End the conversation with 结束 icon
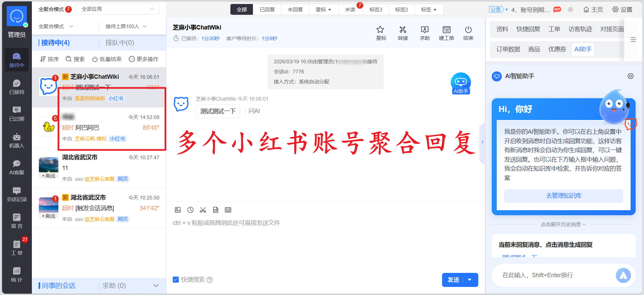The height and width of the screenshot is (295, 644). click(468, 33)
